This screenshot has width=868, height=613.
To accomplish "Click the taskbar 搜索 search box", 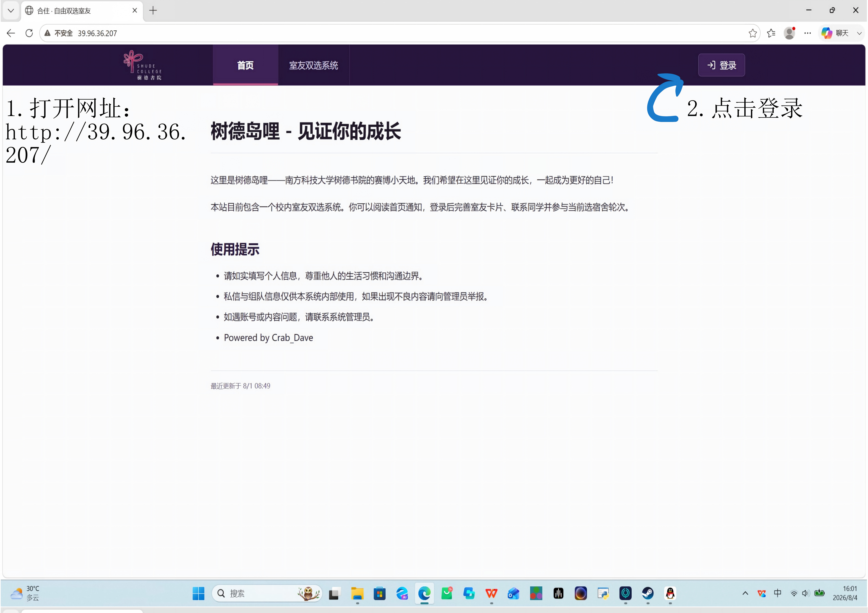I will point(266,593).
